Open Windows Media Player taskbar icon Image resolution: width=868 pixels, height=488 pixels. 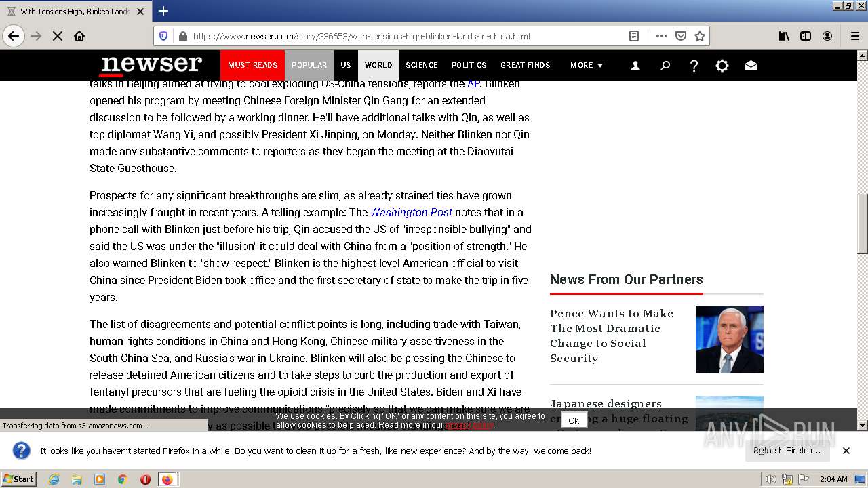100,479
